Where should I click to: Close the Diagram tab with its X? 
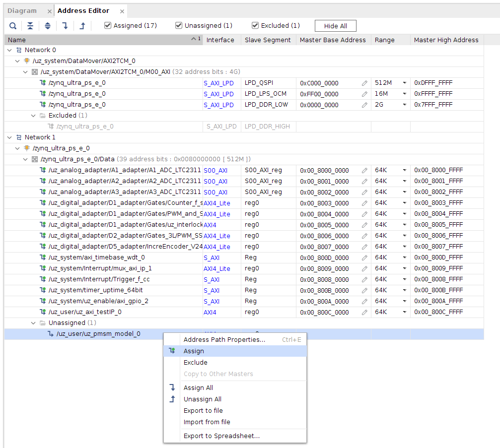(x=49, y=11)
